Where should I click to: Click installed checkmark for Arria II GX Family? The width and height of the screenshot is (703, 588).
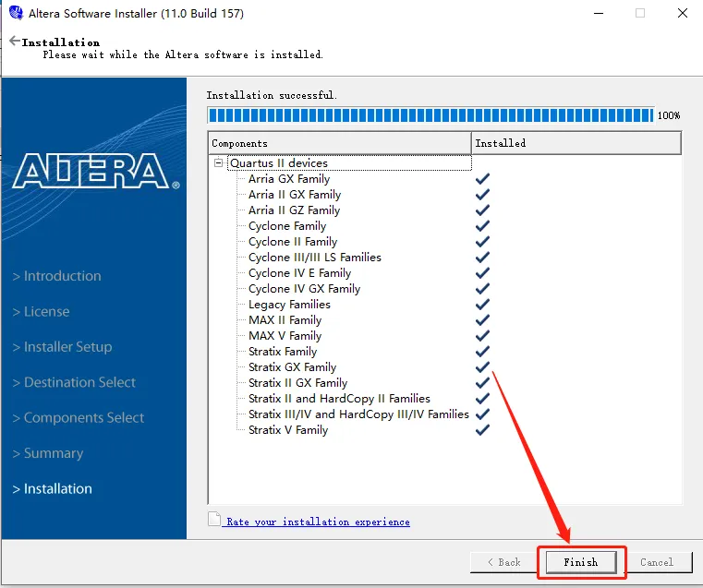pos(482,195)
